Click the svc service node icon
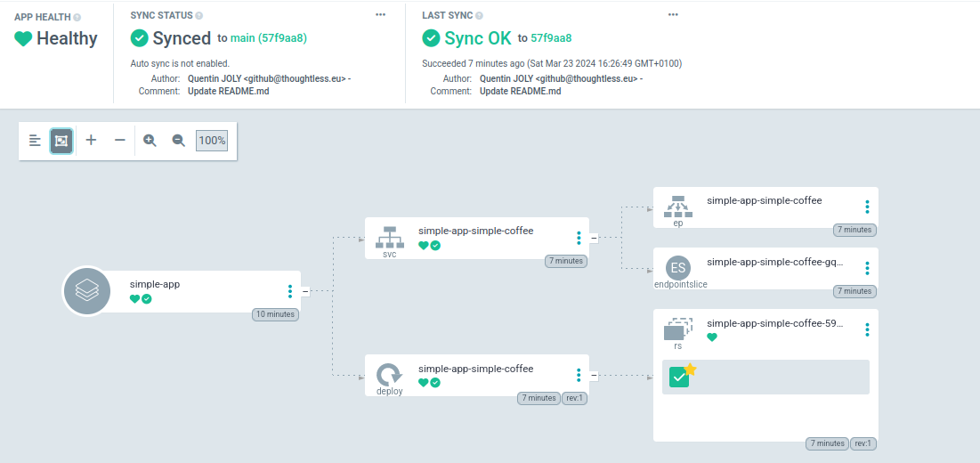This screenshot has height=463, width=980. (x=389, y=237)
